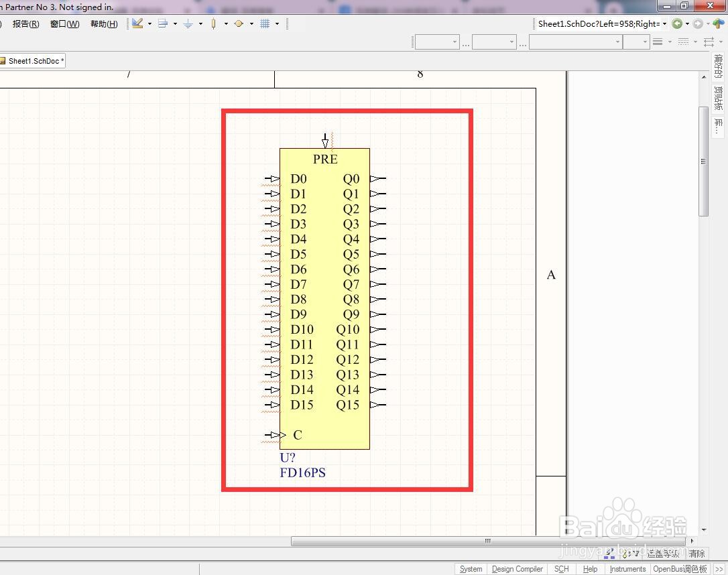
Task: Click the vertical scrollbar thumb
Action: (x=703, y=162)
